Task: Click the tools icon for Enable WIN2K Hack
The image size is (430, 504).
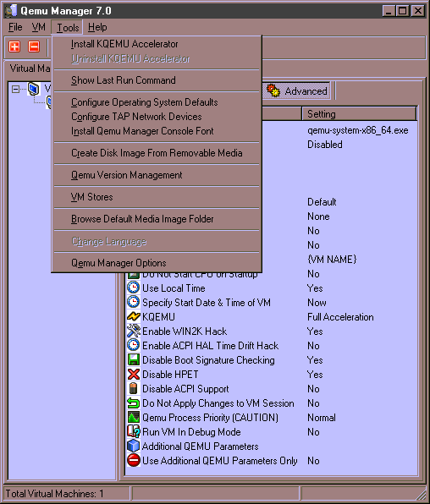Action: tap(133, 331)
